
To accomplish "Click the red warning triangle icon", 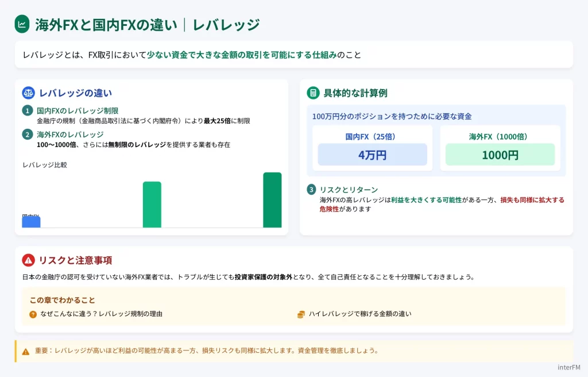I will pyautogui.click(x=28, y=260).
